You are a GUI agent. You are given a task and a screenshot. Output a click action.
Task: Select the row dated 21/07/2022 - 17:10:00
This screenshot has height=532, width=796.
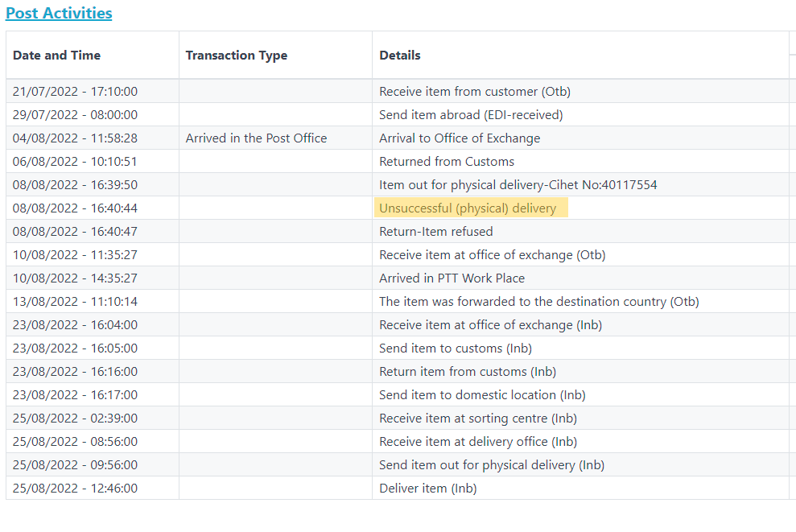click(x=398, y=92)
